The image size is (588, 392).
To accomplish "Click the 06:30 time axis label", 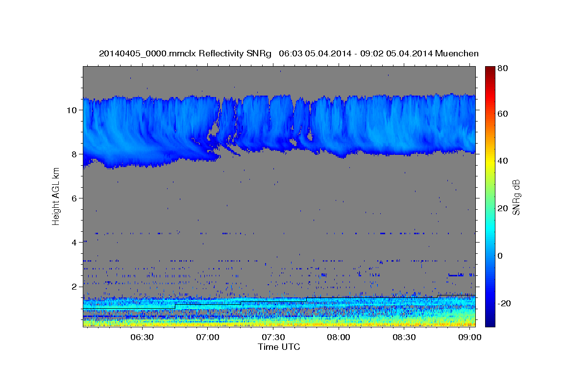I will 142,337.
